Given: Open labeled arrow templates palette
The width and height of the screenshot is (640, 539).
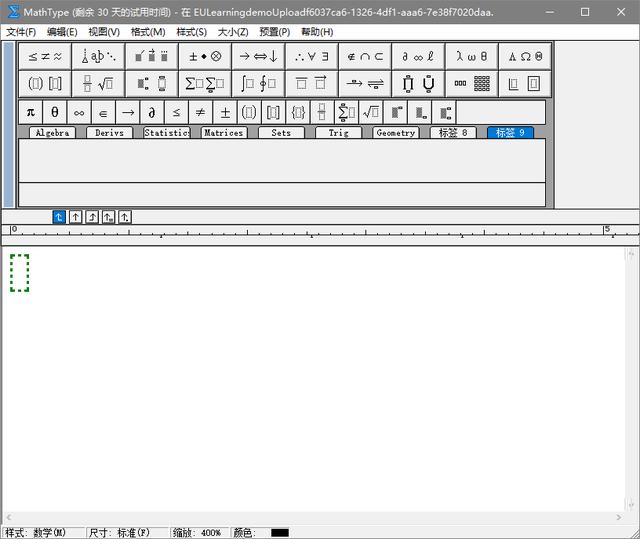Looking at the screenshot, I should coord(365,84).
